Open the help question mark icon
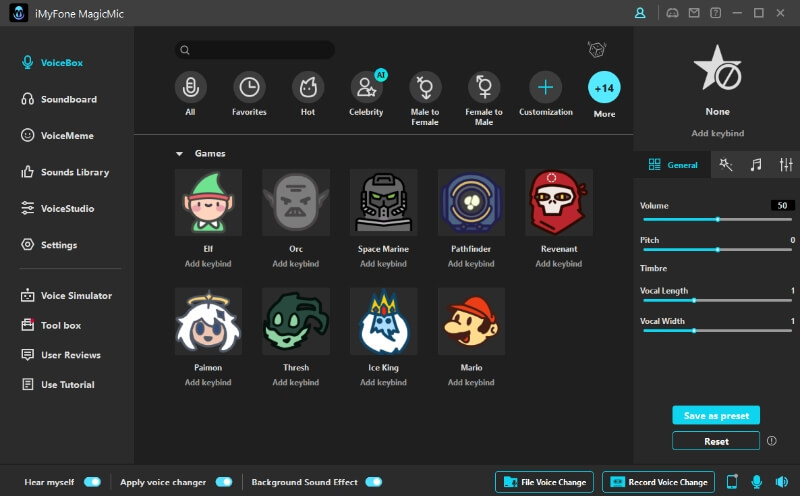The width and height of the screenshot is (800, 496). click(x=715, y=13)
